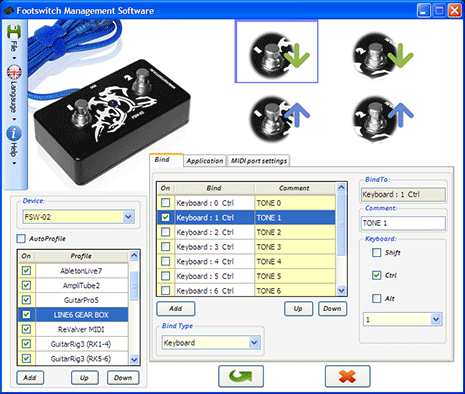Viewport: 465px width, 394px height.
Task: Select footswitch 1 press-down icon
Action: coord(276,51)
